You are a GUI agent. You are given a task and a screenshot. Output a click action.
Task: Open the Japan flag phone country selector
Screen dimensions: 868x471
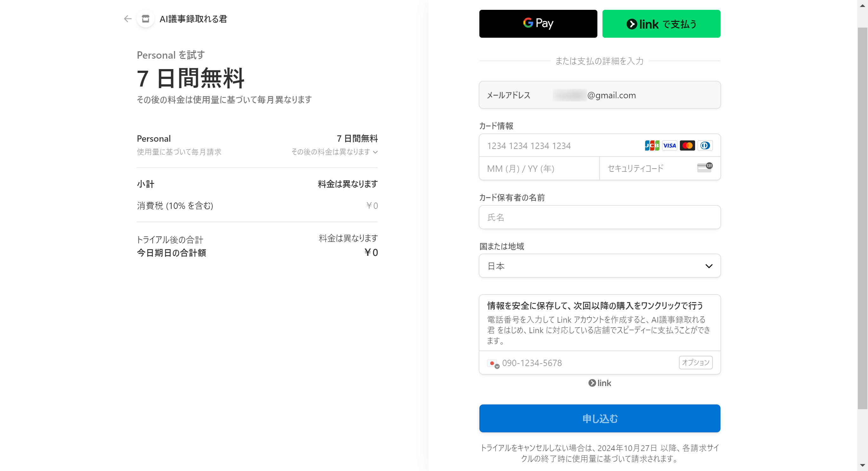coord(493,363)
